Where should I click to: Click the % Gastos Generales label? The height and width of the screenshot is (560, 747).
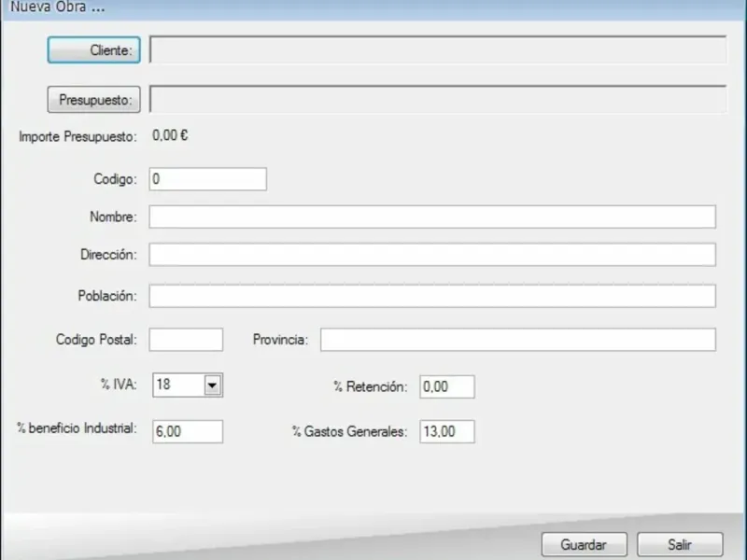(349, 431)
